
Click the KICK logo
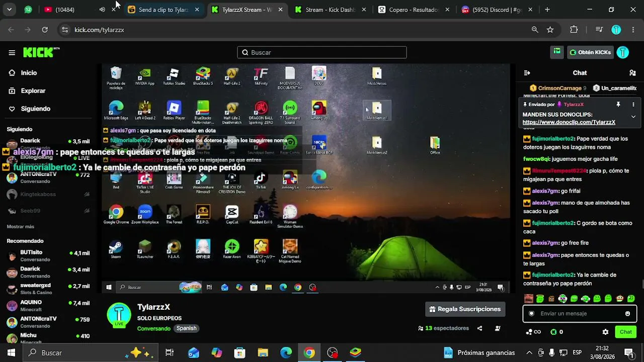41,52
